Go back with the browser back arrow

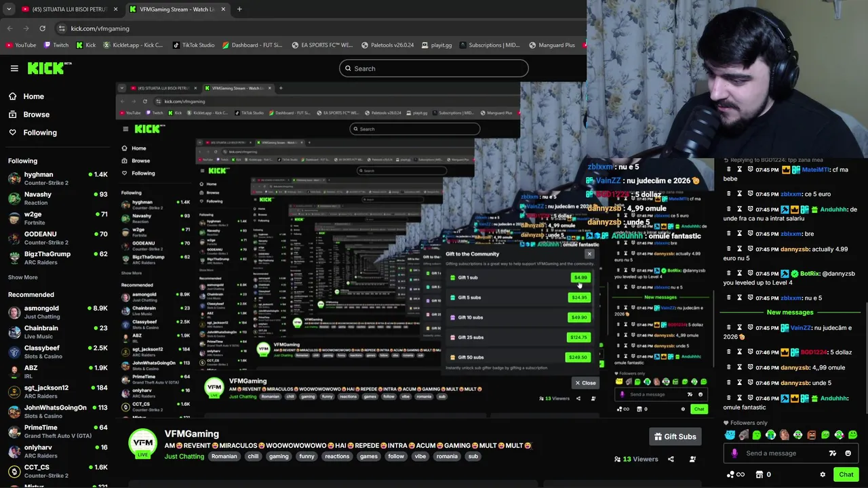pyautogui.click(x=9, y=28)
